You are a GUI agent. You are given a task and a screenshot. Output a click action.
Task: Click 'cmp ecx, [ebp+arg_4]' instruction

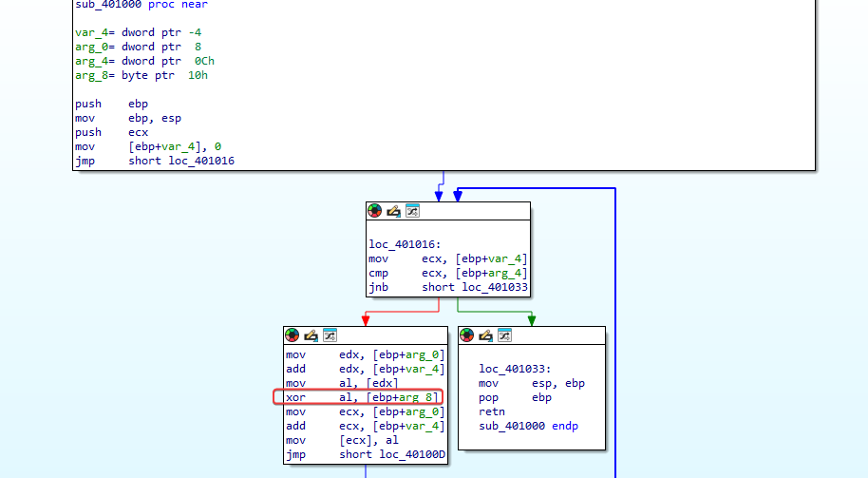coord(448,273)
